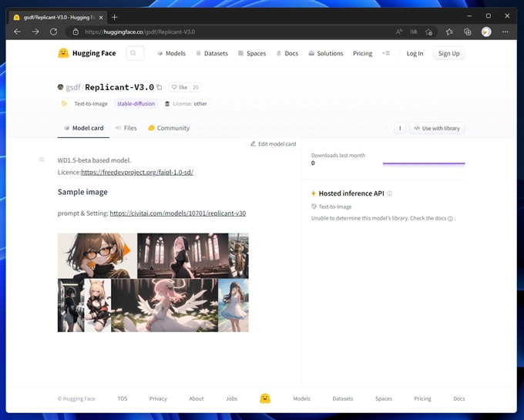
Task: Click the Hugging Face logo emoji in header
Action: click(x=63, y=53)
